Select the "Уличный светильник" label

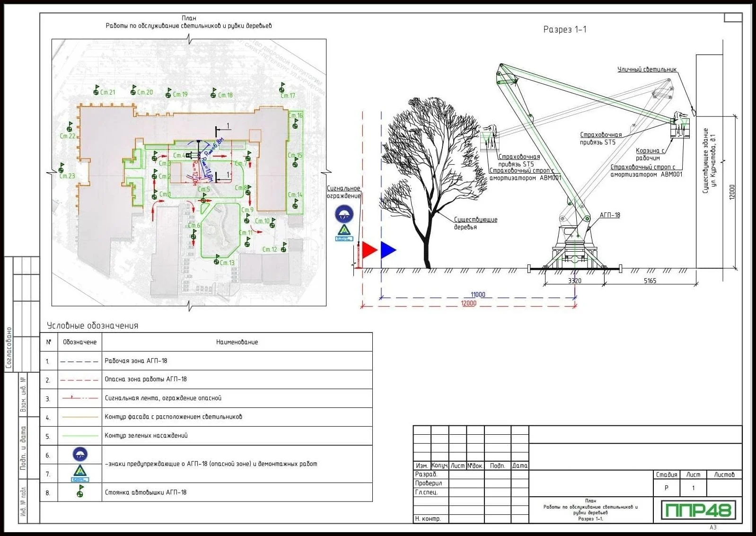coord(646,70)
